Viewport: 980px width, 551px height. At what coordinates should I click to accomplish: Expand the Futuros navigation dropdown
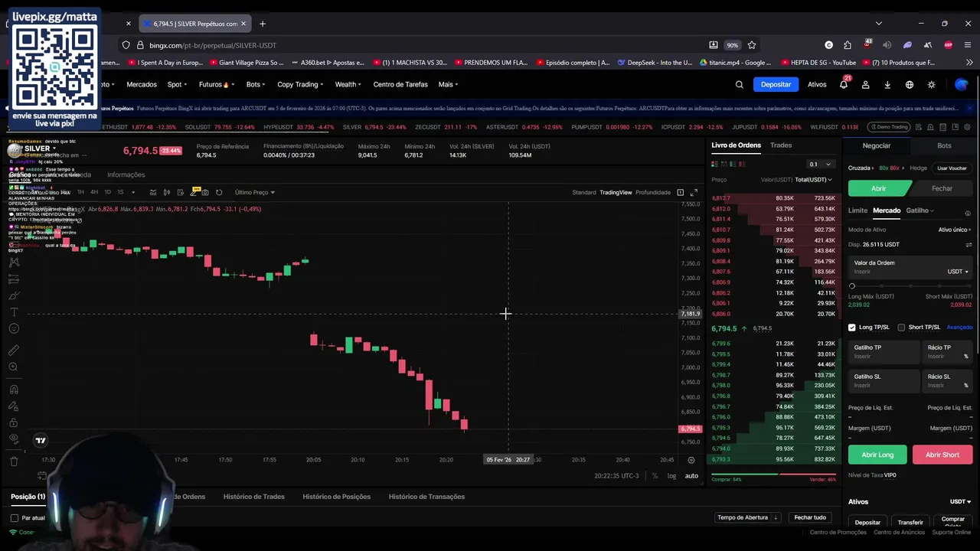pyautogui.click(x=216, y=84)
